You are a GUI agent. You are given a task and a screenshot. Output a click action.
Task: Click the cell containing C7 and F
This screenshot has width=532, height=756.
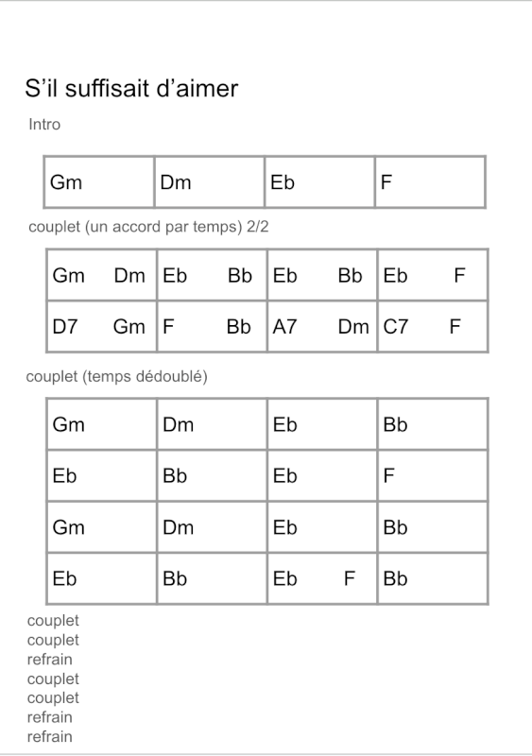click(x=433, y=326)
